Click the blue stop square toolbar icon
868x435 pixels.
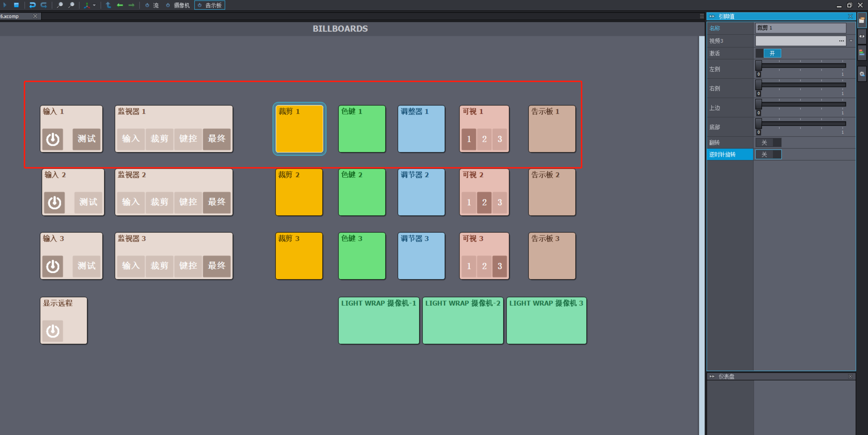16,5
